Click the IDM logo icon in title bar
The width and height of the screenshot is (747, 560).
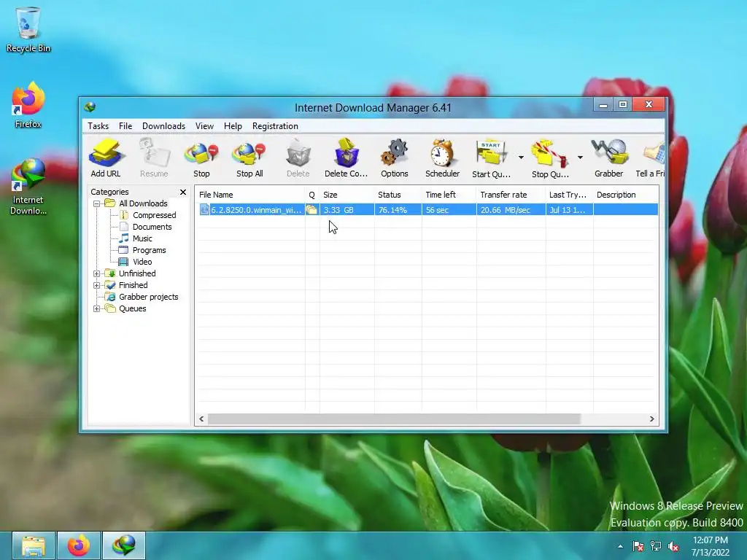[90, 107]
